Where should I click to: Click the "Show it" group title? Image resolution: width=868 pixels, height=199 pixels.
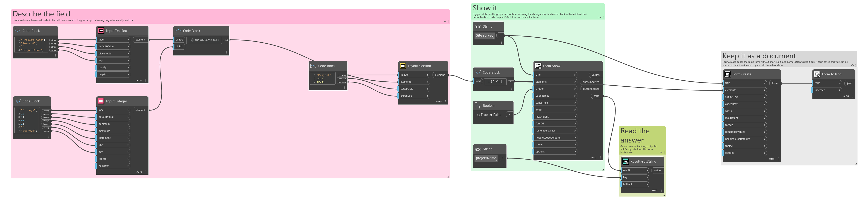pyautogui.click(x=485, y=8)
